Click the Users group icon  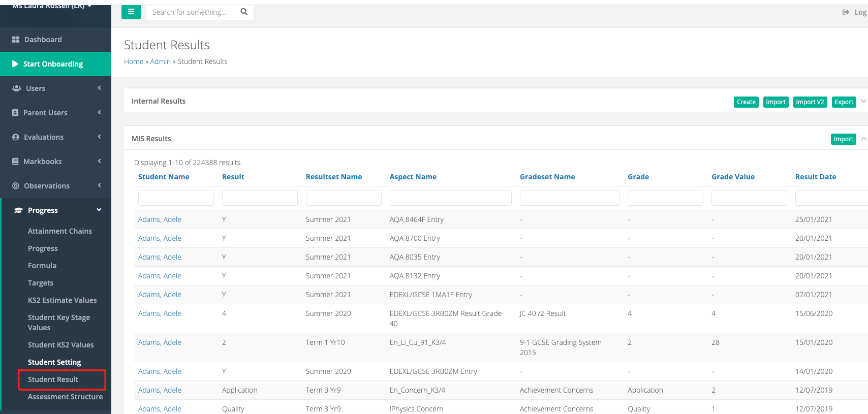point(16,88)
